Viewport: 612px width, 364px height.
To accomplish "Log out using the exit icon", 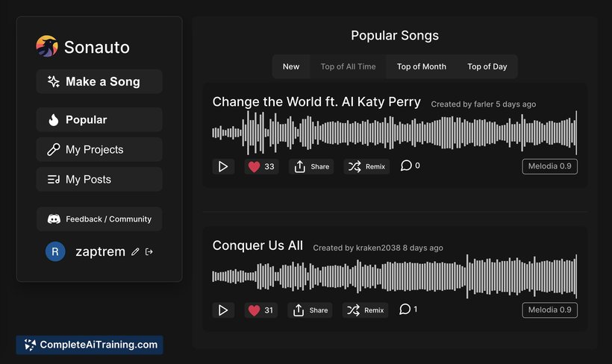I will [x=149, y=252].
